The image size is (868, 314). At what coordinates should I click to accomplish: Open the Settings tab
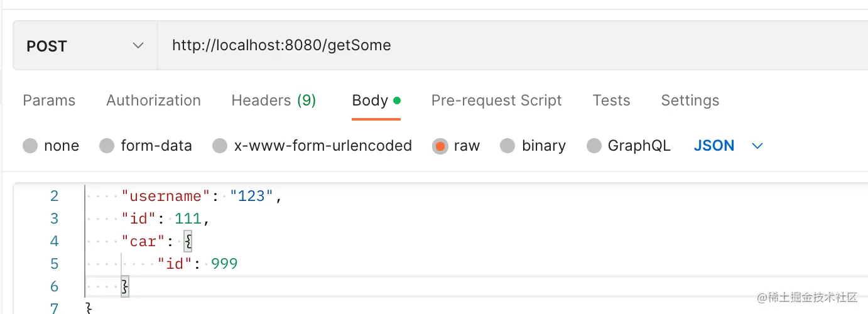(690, 100)
